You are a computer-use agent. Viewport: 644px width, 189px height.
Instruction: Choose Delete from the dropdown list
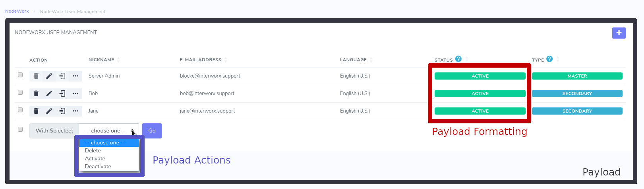(93, 151)
